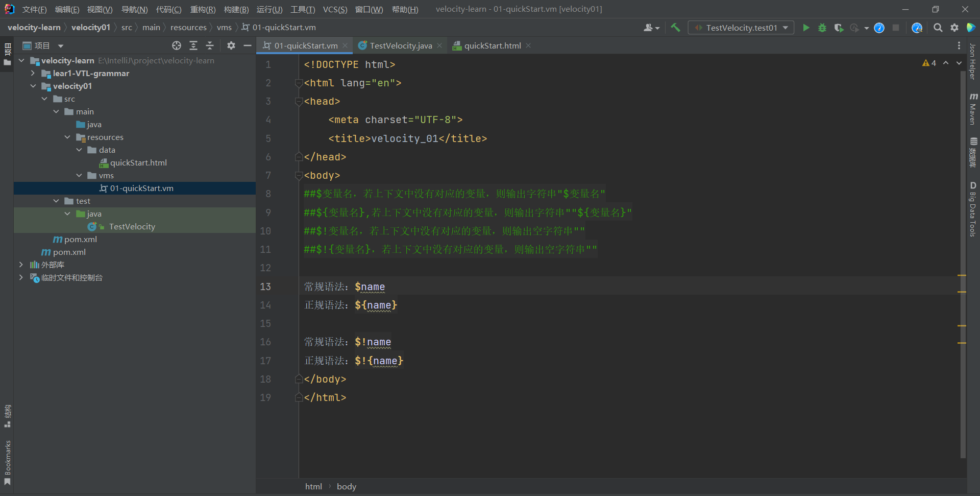Screen dimensions: 980x496
Task: Open the 重构(R) menu
Action: (203, 9)
